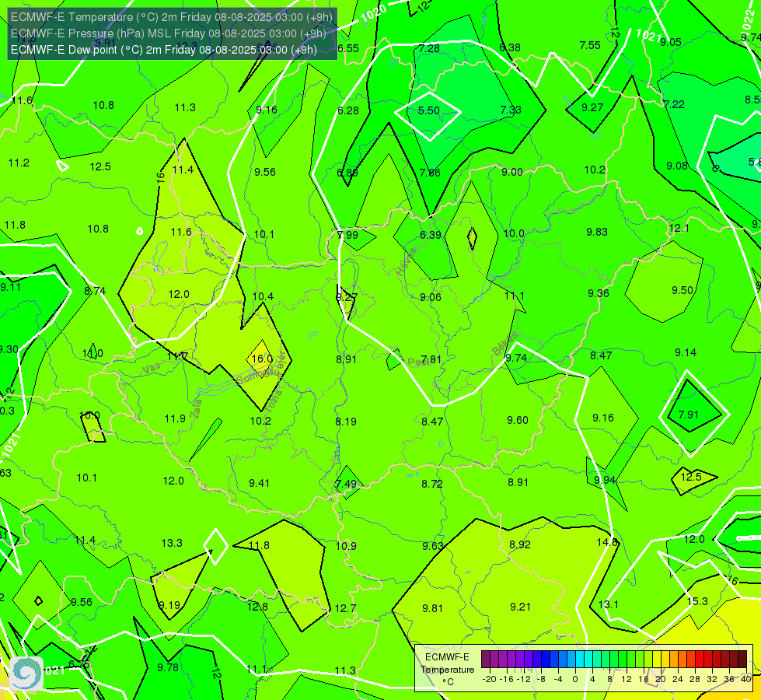Click the 10.9 temperature value

(346, 546)
